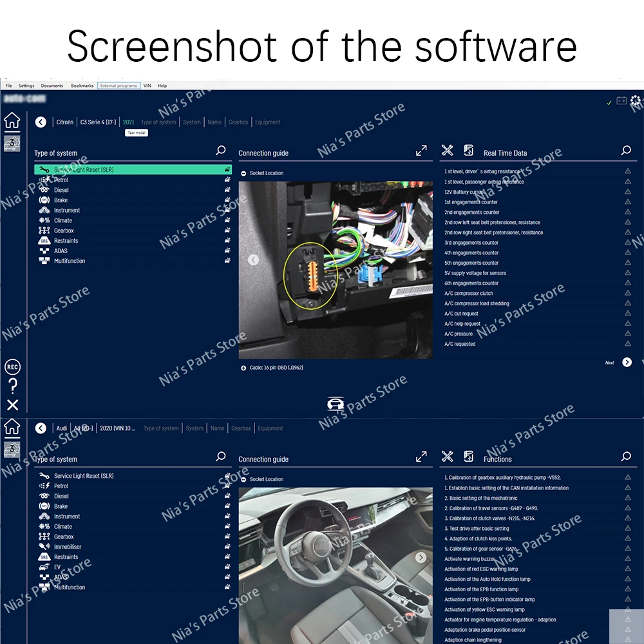Image resolution: width=644 pixels, height=644 pixels.
Task: Click the back arrow beside Audi
Action: tap(41, 428)
